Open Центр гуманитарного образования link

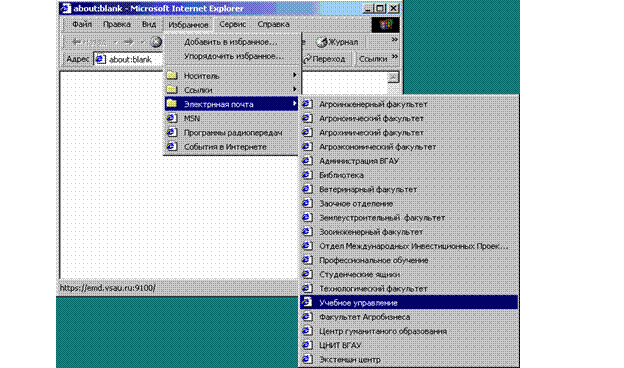click(409, 331)
